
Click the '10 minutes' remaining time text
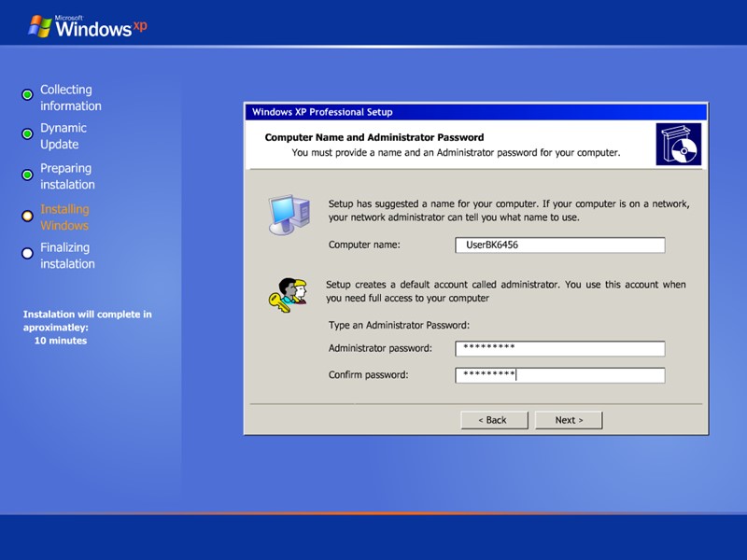(61, 341)
